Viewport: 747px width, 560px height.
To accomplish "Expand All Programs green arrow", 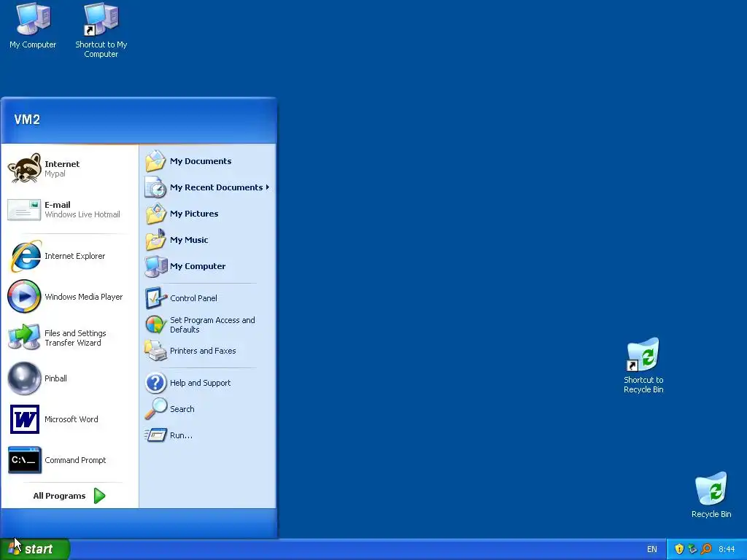I will pyautogui.click(x=99, y=496).
